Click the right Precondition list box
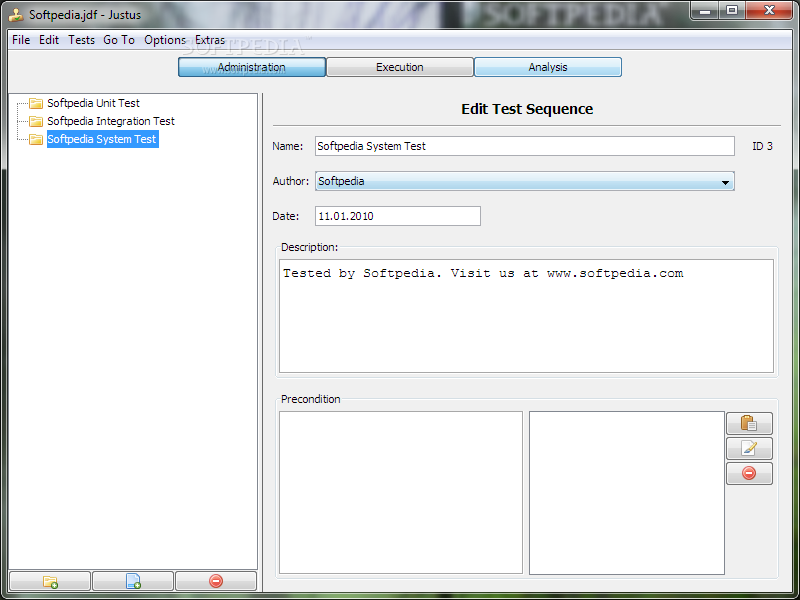The width and height of the screenshot is (800, 600). pos(627,493)
